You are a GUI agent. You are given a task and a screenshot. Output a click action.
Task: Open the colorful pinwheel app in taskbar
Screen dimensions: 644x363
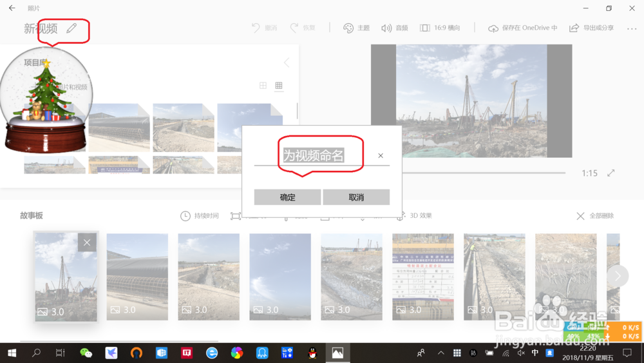pos(237,353)
